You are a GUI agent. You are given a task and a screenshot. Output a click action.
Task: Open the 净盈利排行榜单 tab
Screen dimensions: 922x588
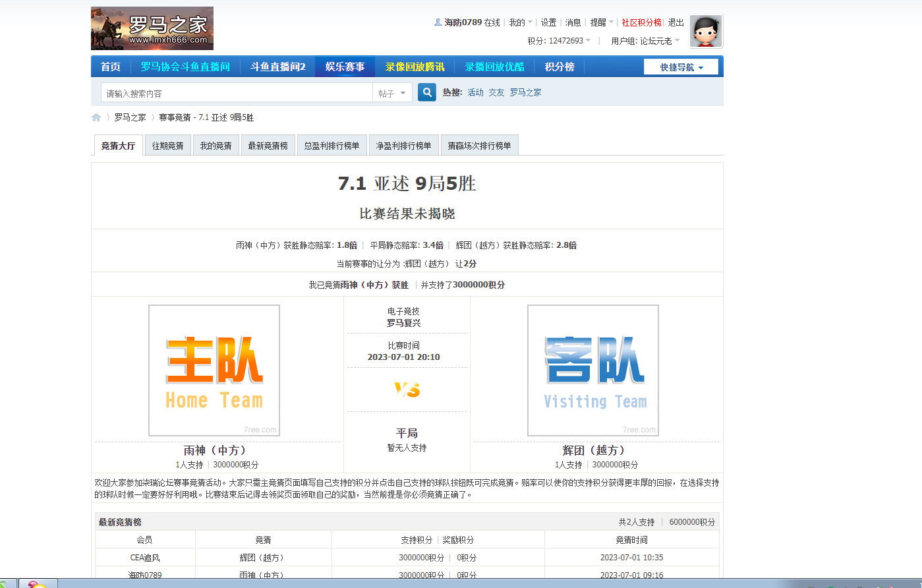[x=403, y=146]
